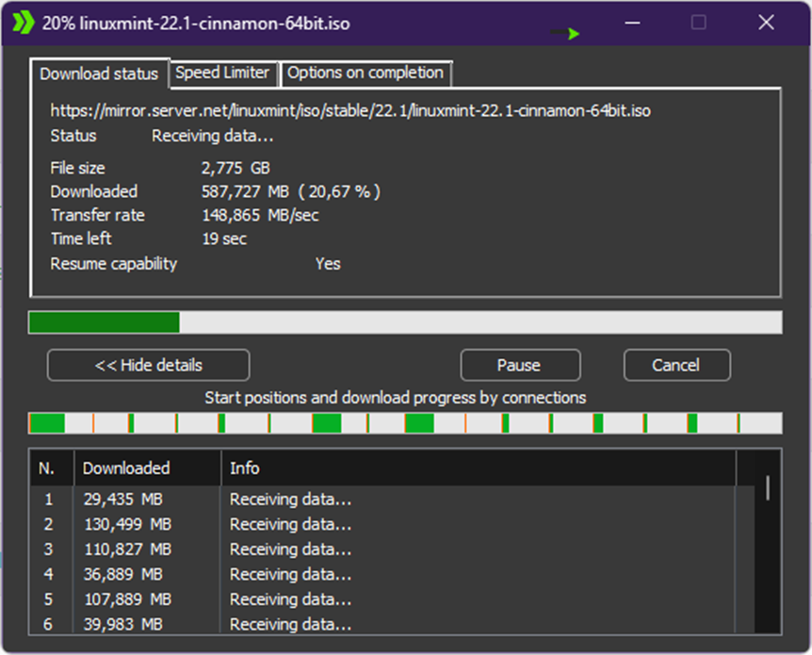812x655 pixels.
Task: Click the connections list scrollbar thumb
Action: pyautogui.click(x=768, y=487)
